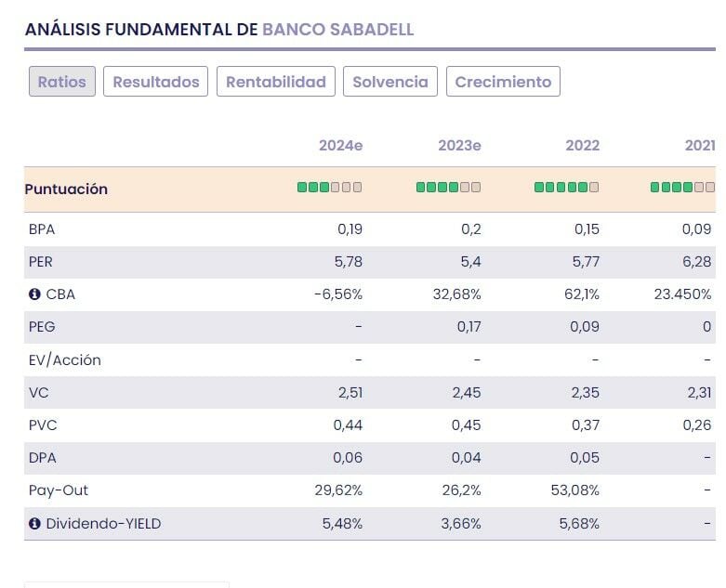726x588 pixels.
Task: Click the 2024e column header
Action: point(340,146)
